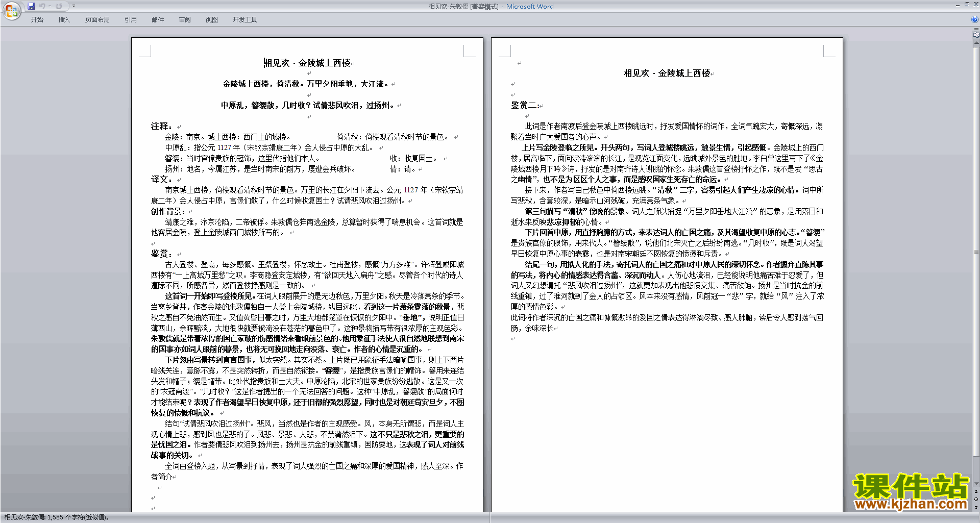Viewport: 980px width, 523px height.
Task: Jump to previous page with double-up arrow
Action: [x=976, y=491]
